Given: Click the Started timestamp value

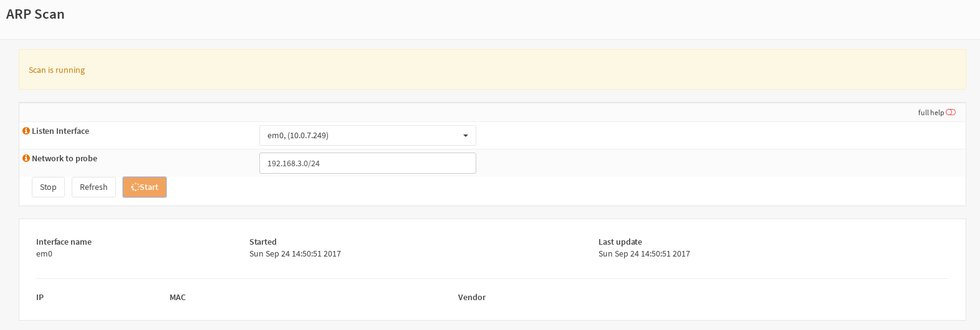Looking at the screenshot, I should pyautogui.click(x=295, y=253).
